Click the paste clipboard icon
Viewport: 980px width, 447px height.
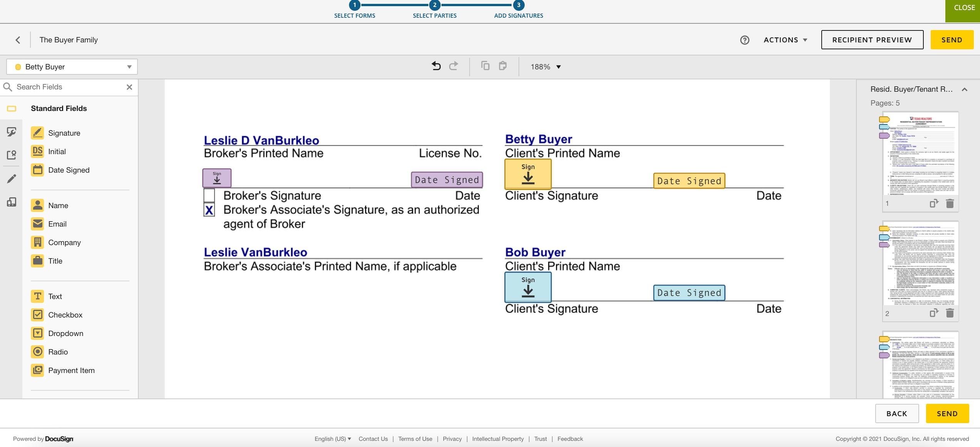pyautogui.click(x=502, y=66)
